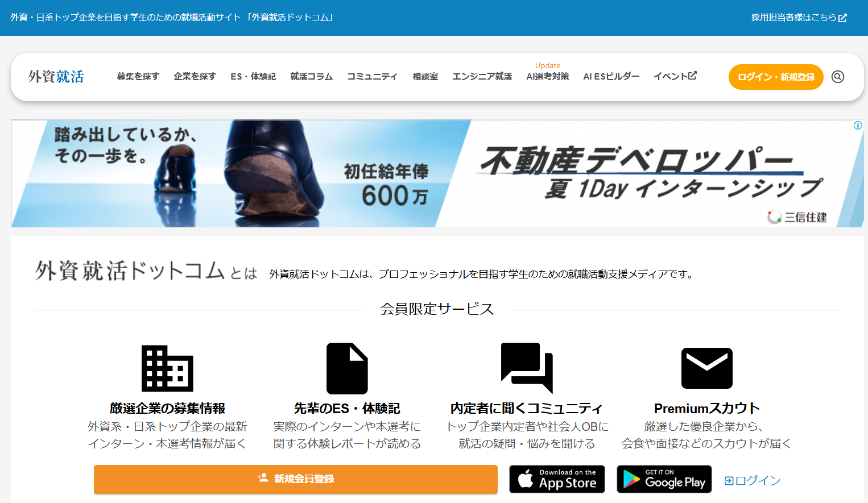Screen dimensions: 868x503
Task: Click the chat bubbles community icon
Action: (x=527, y=368)
